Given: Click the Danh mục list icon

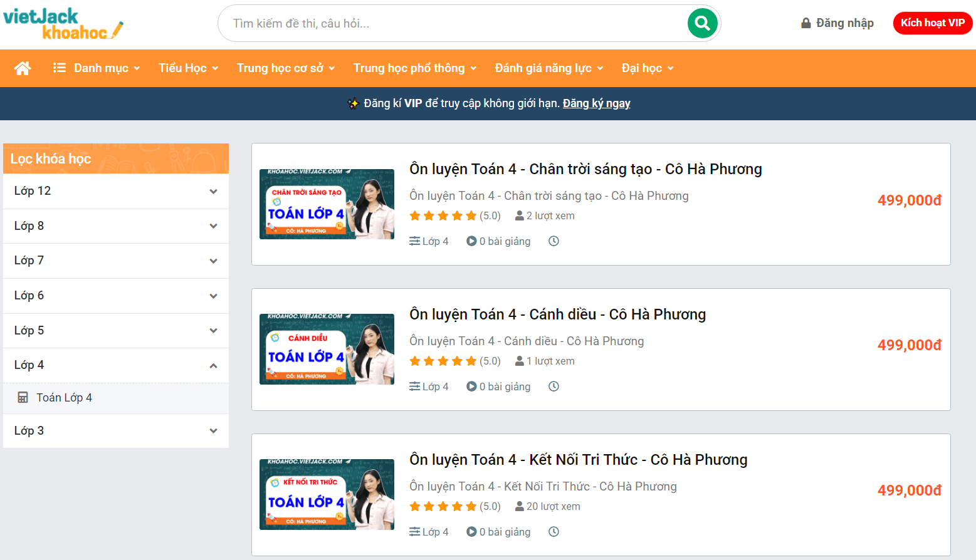Looking at the screenshot, I should 60,68.
